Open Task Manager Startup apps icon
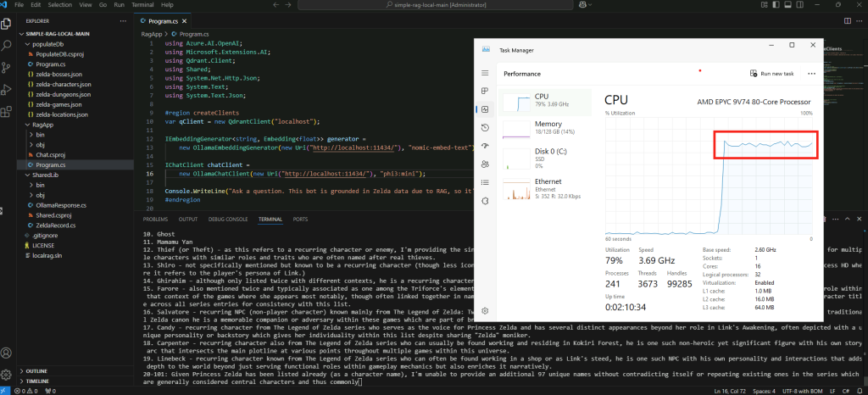The height and width of the screenshot is (395, 868). point(485,146)
